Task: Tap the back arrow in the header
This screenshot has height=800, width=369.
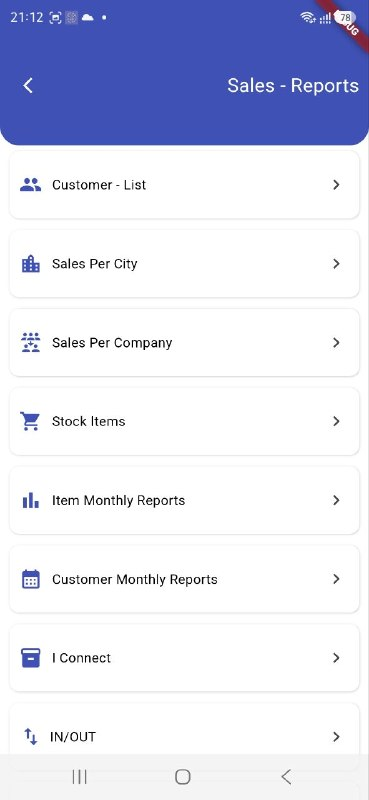Action: click(x=28, y=86)
